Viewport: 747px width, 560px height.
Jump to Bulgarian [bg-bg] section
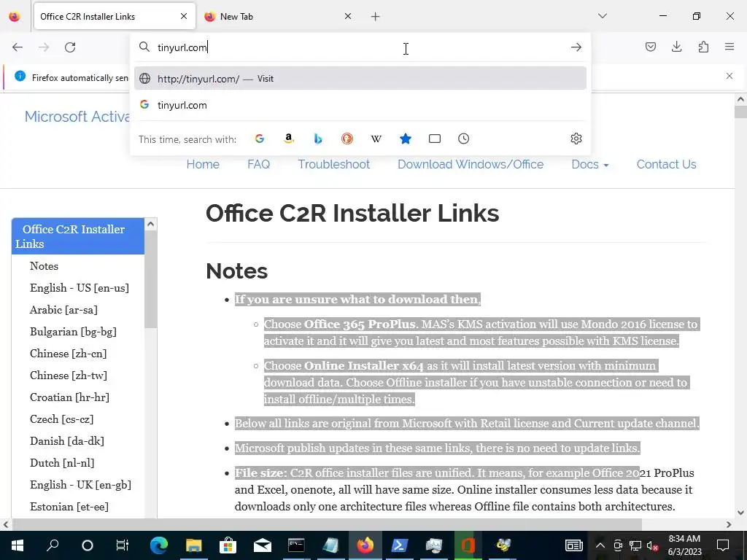tap(73, 332)
